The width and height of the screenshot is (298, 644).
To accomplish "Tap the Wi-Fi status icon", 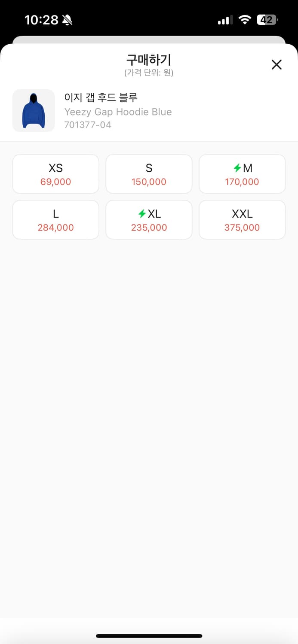I will (245, 20).
